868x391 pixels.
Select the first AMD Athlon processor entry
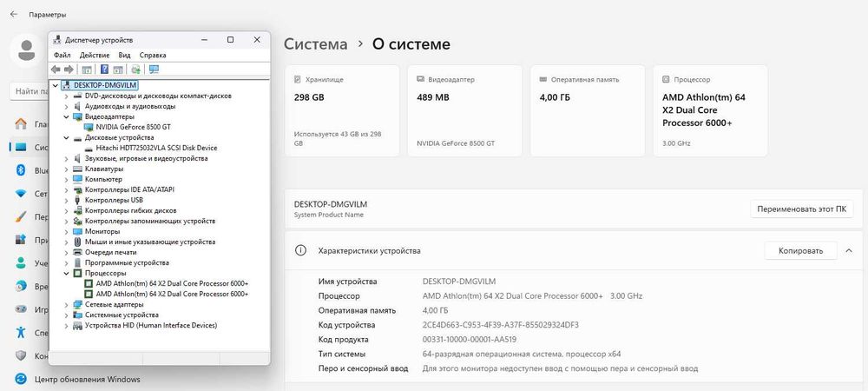tap(172, 283)
